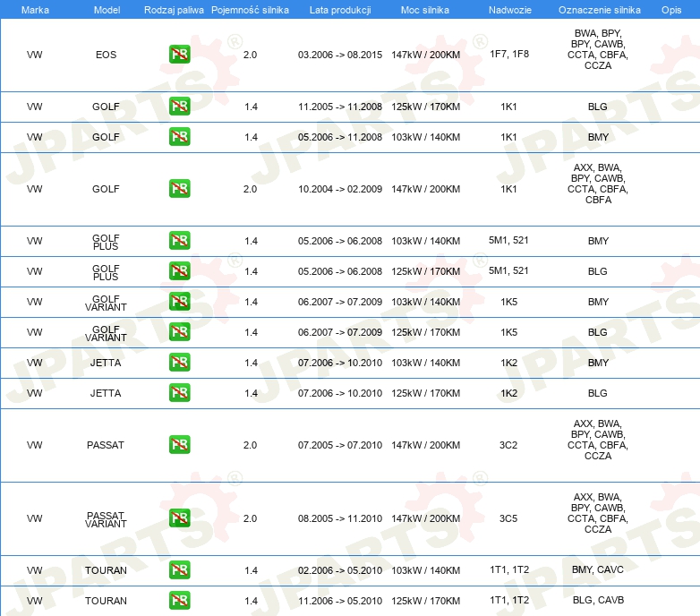Click body code 3C5
700x616 pixels.
tap(508, 518)
